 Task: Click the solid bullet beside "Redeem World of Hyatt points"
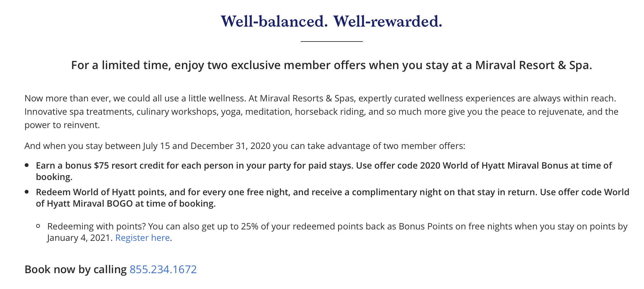tap(27, 192)
